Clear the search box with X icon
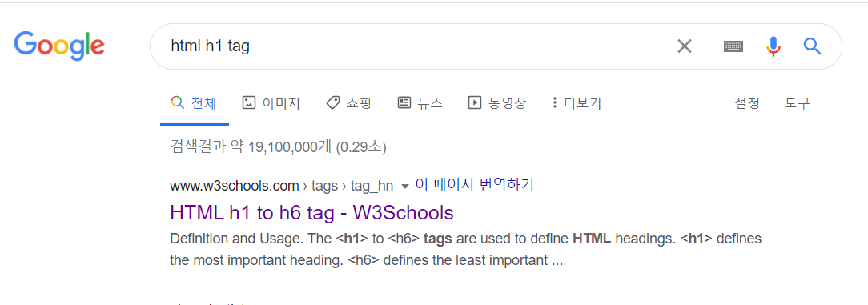 [x=685, y=46]
